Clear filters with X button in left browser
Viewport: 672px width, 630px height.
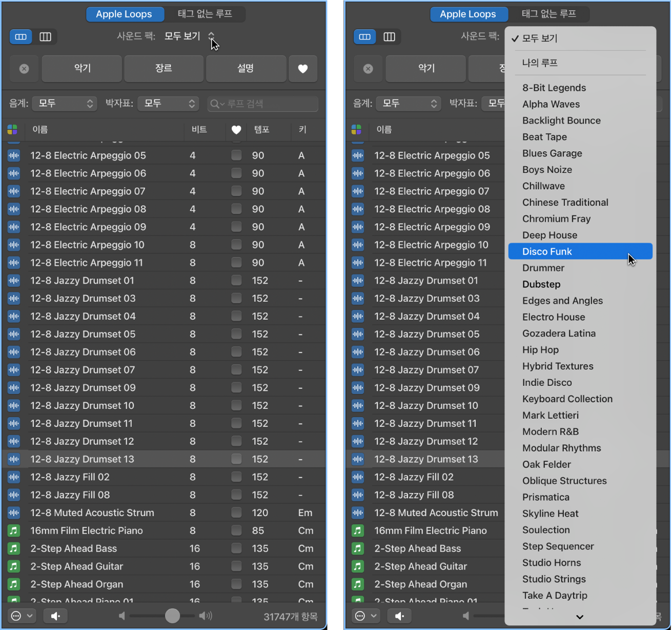tap(24, 69)
